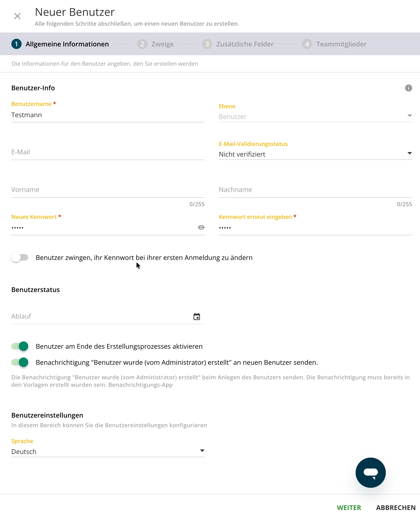420x516 pixels.
Task: Open the Ebene dropdown
Action: point(315,117)
